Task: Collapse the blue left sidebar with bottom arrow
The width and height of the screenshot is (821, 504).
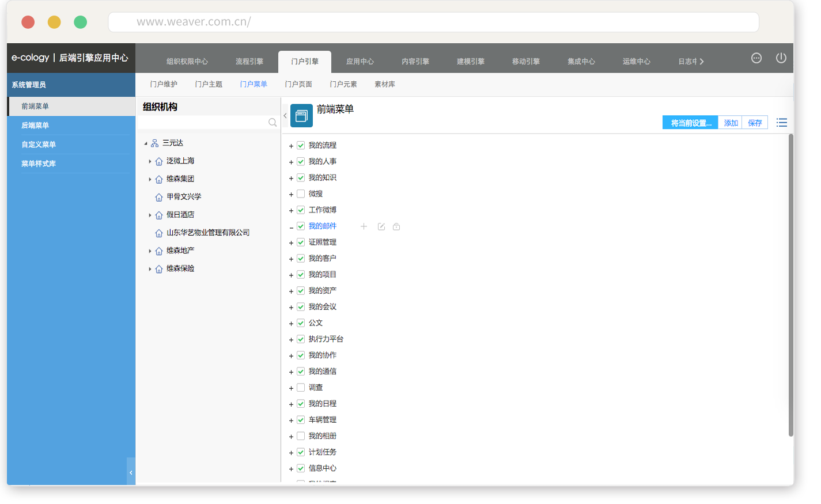Action: (x=131, y=472)
